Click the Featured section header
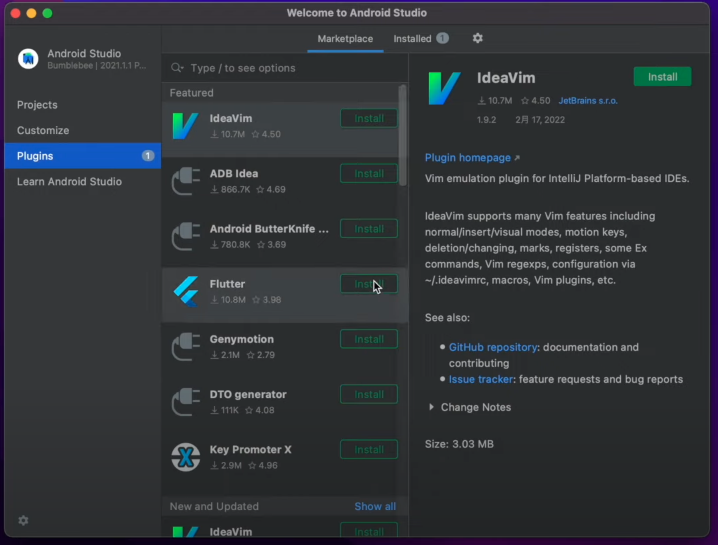 click(x=191, y=93)
